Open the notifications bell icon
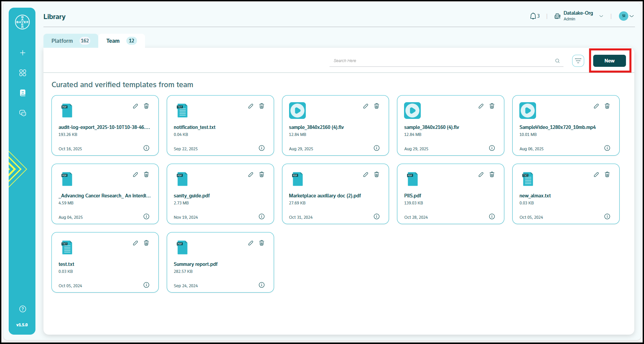Image resolution: width=644 pixels, height=344 pixels. (533, 16)
